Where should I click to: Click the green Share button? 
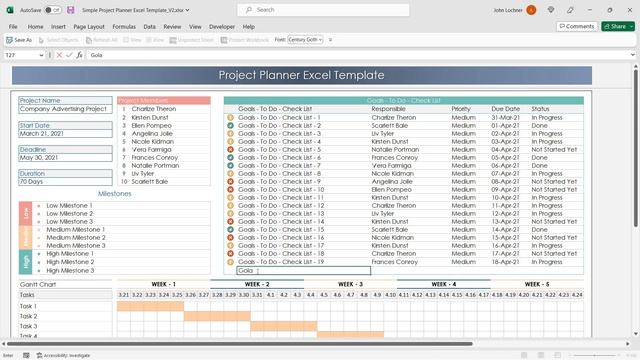tap(615, 26)
